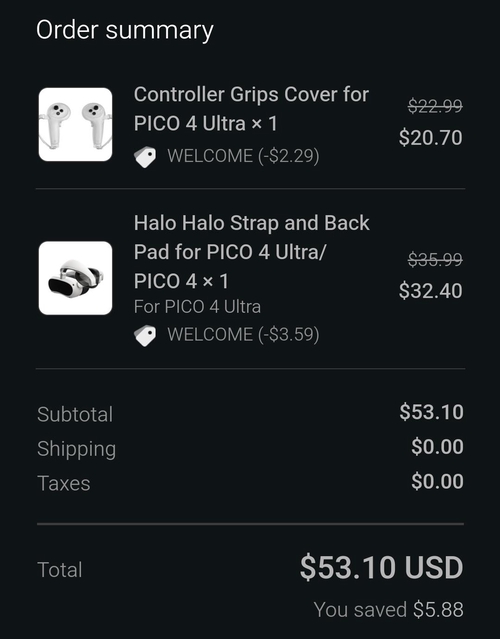The height and width of the screenshot is (639, 500).
Task: Click the Shipping $0.00 amount
Action: 437,446
